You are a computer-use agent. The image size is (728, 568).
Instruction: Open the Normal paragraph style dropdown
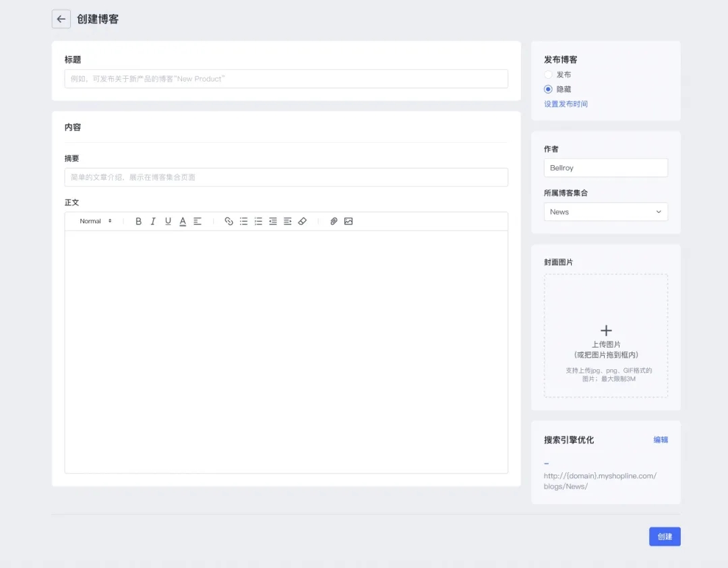[96, 222]
